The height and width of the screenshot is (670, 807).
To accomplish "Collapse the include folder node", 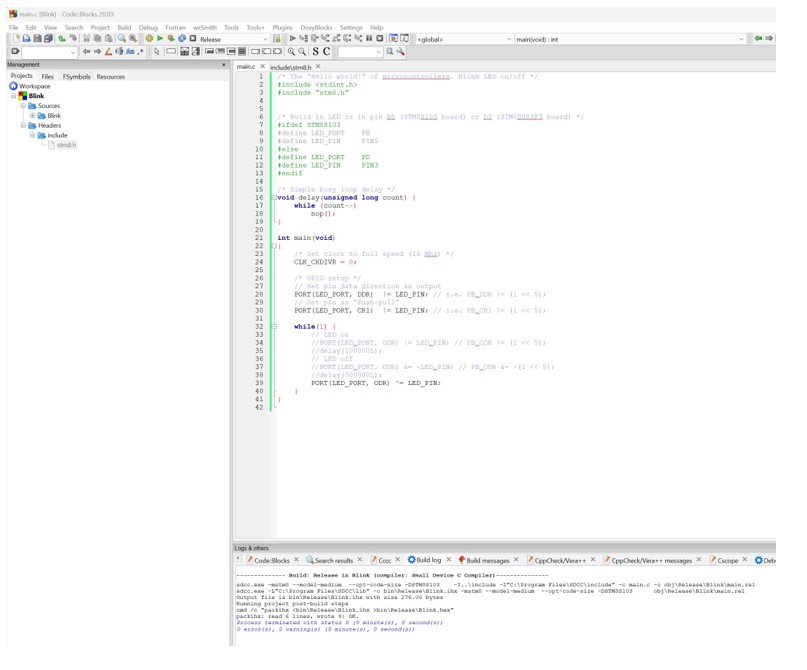I will (x=32, y=135).
